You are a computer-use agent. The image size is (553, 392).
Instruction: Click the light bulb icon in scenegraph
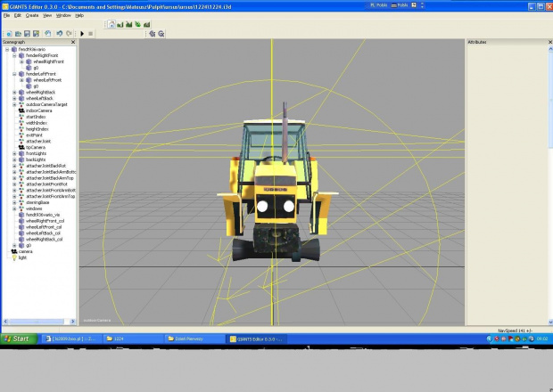tap(14, 257)
